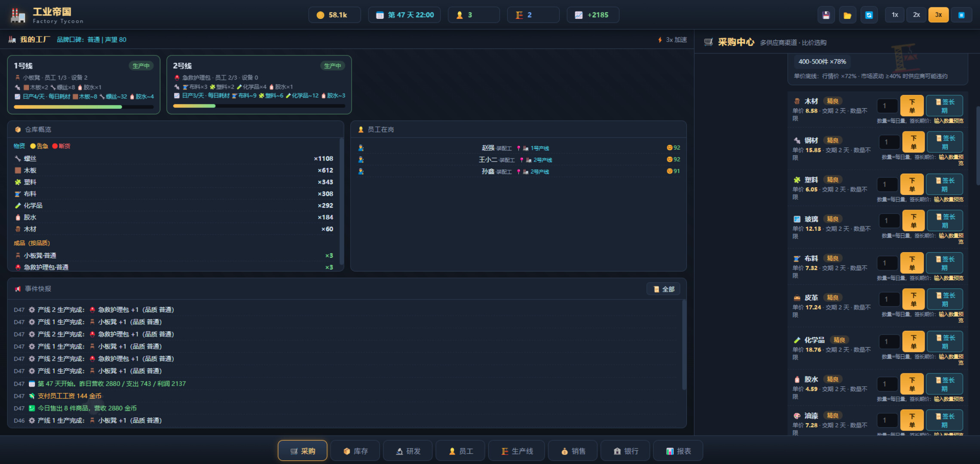
Task: Select employee 王小二 in staff list
Action: pyautogui.click(x=518, y=159)
